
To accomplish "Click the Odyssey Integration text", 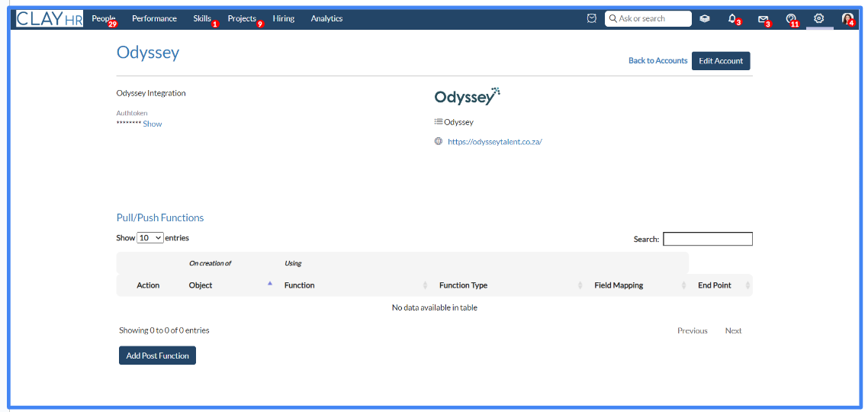I will pos(151,93).
